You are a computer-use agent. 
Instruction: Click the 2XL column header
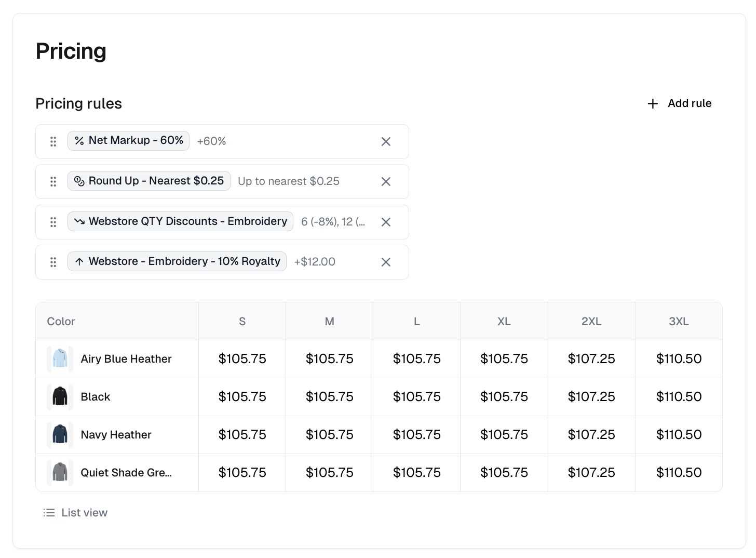pos(591,322)
